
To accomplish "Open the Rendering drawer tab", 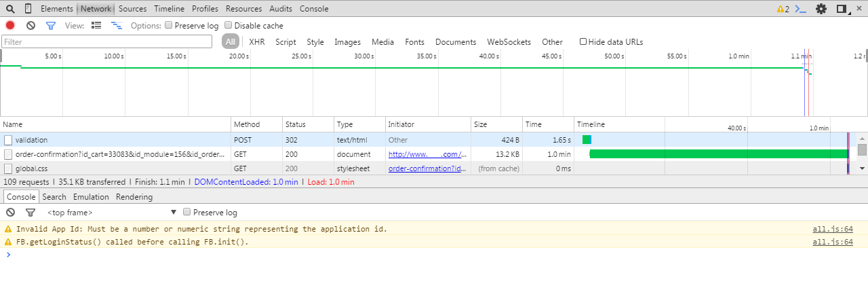I will tap(134, 197).
